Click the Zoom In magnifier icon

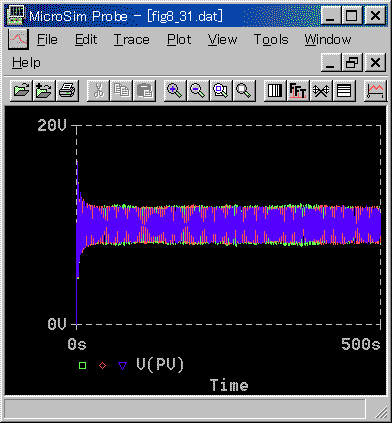pos(175,90)
